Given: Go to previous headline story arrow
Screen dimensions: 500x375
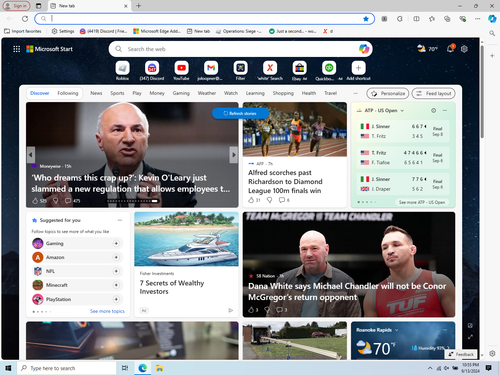Looking at the screenshot, I should 31,155.
